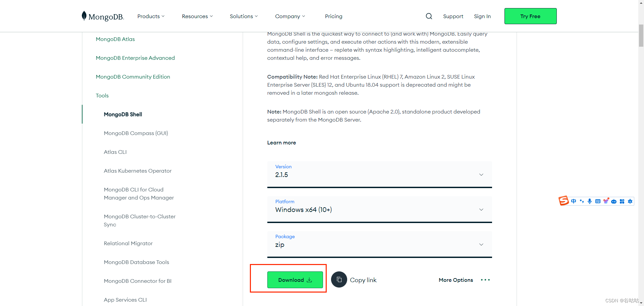Click the IME AI assistant hexagon icon
This screenshot has width=644, height=306.
[x=630, y=201]
